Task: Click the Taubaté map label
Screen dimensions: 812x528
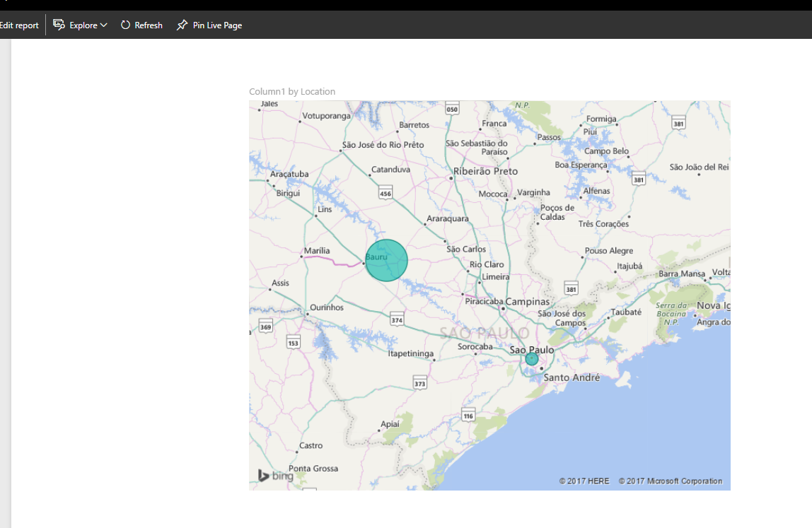Action: click(x=626, y=312)
